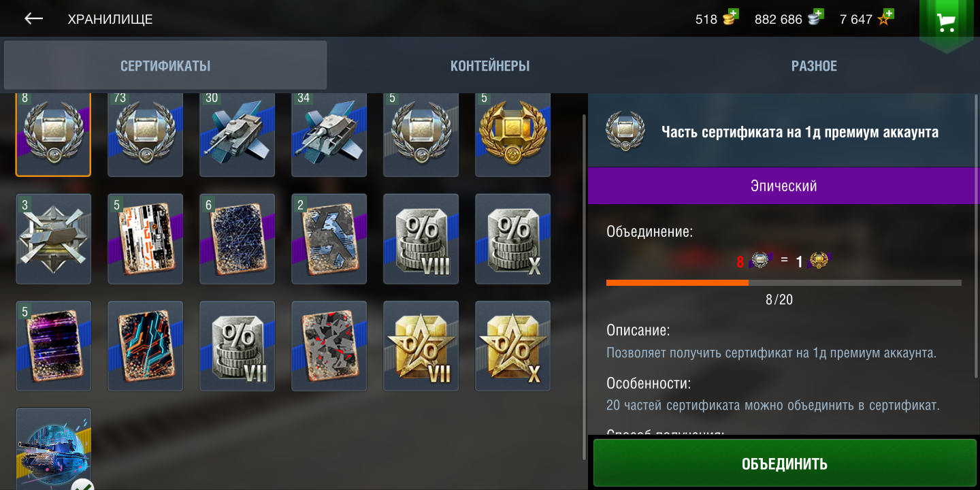Add credits via silver plus icon
Viewport: 980px width, 490px height.
point(815,17)
